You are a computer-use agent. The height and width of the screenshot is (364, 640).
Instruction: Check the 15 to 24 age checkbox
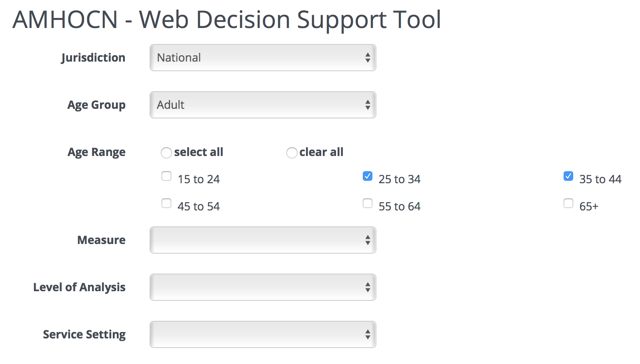pyautogui.click(x=166, y=176)
